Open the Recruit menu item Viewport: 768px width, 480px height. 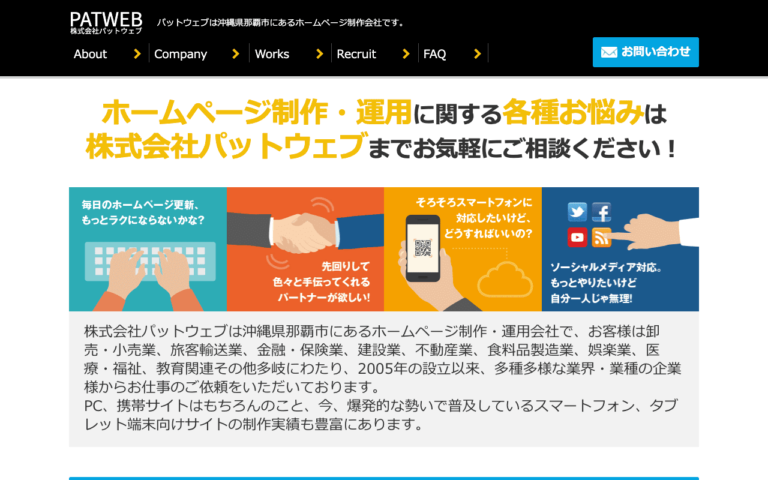[x=356, y=54]
